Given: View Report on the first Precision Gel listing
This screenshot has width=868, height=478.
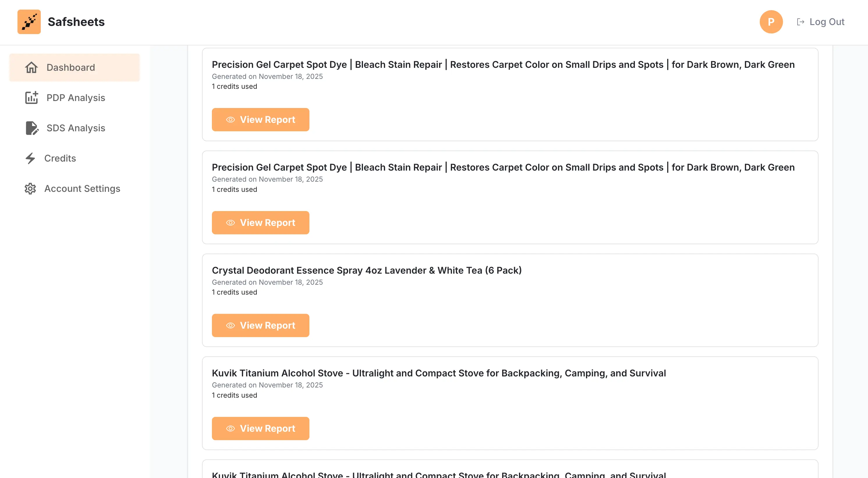Looking at the screenshot, I should 260,120.
